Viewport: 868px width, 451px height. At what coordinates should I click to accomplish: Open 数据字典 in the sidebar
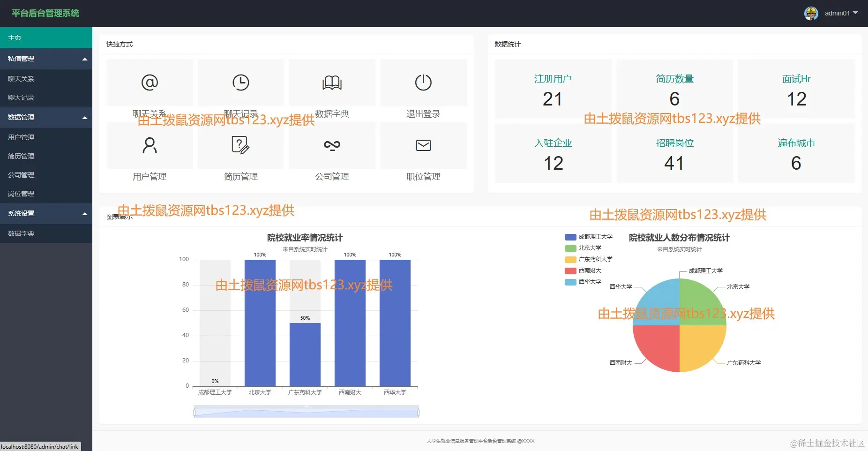tap(46, 233)
